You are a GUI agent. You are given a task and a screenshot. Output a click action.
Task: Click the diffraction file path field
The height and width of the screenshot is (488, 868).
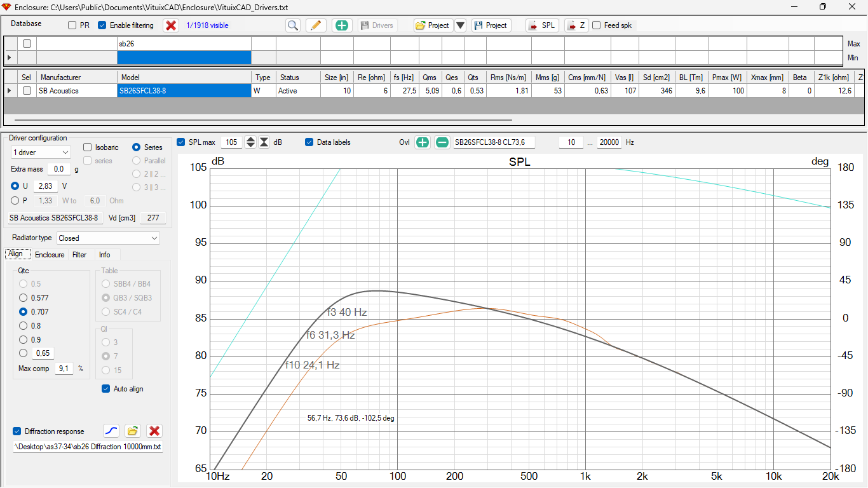88,447
